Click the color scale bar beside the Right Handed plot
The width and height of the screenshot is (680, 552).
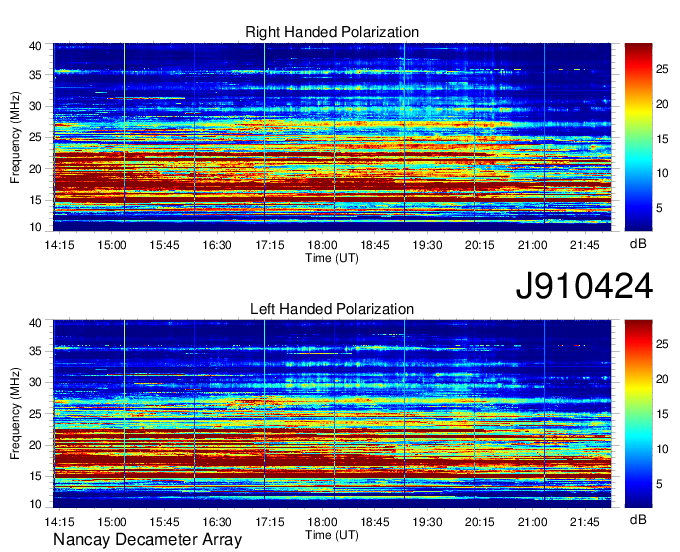(638, 137)
